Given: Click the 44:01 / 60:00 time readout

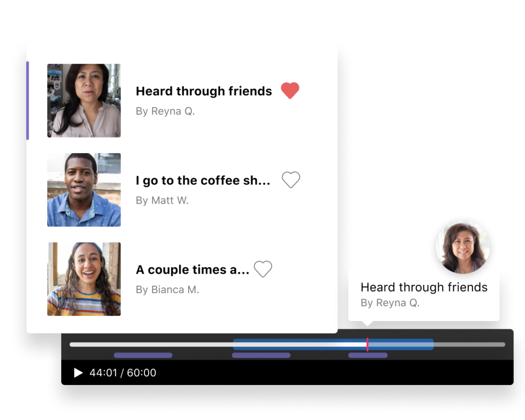Looking at the screenshot, I should pyautogui.click(x=122, y=373).
